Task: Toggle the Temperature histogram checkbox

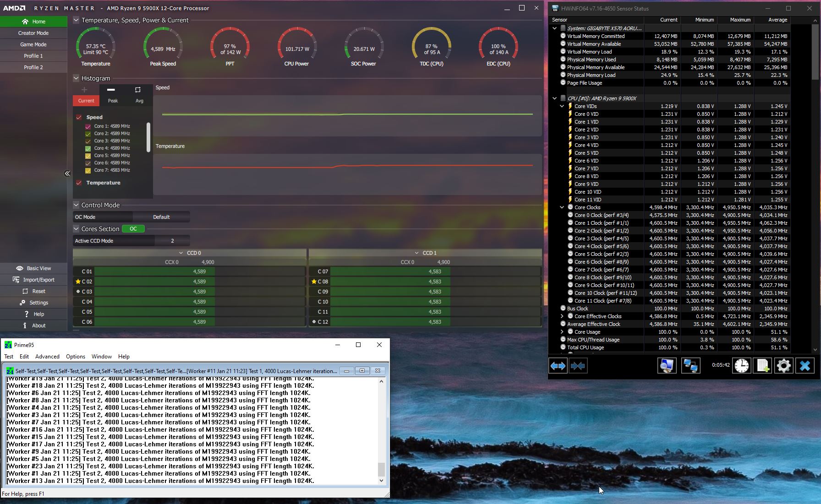Action: [x=79, y=183]
